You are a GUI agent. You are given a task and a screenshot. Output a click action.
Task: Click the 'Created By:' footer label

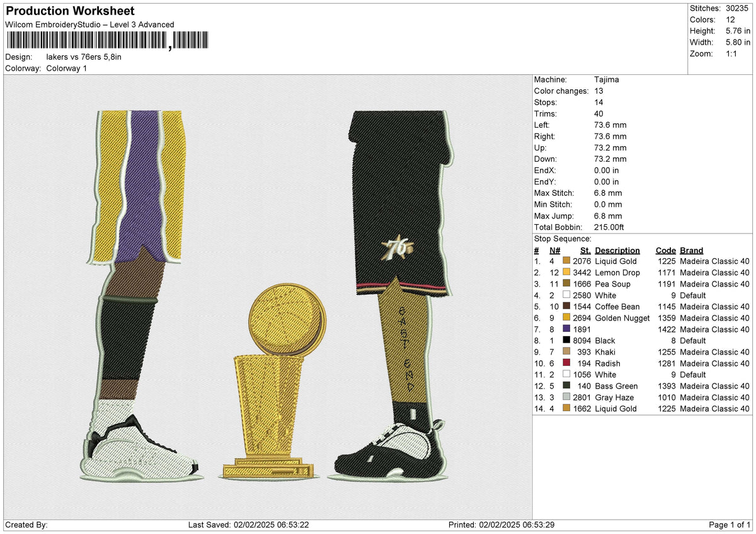tap(26, 525)
